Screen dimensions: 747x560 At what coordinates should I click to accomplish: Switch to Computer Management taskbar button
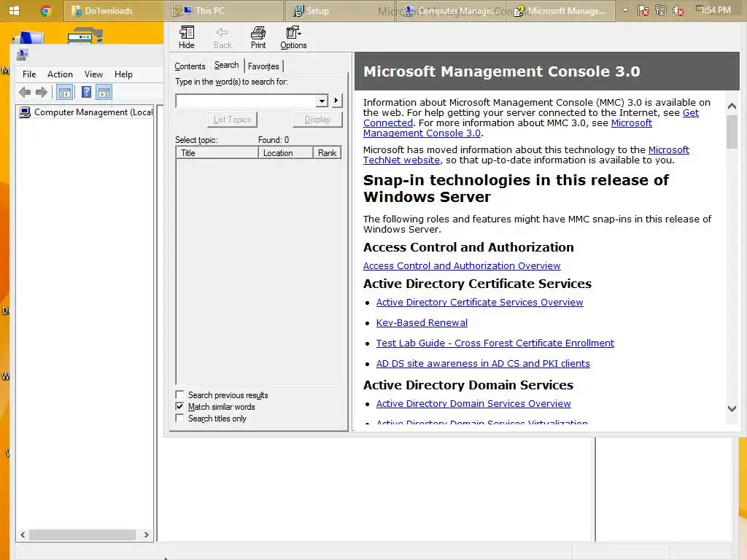click(452, 10)
